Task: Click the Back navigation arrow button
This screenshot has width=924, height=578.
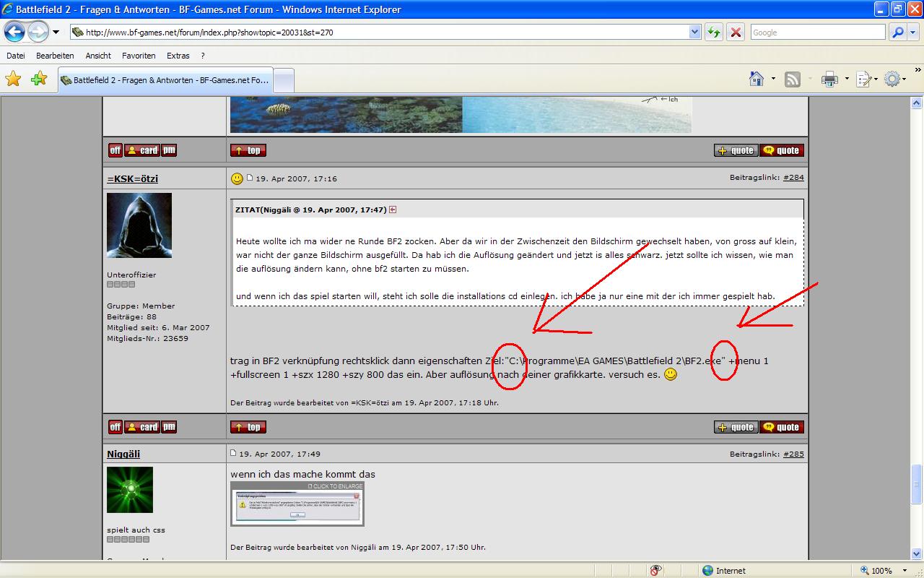Action: click(15, 32)
